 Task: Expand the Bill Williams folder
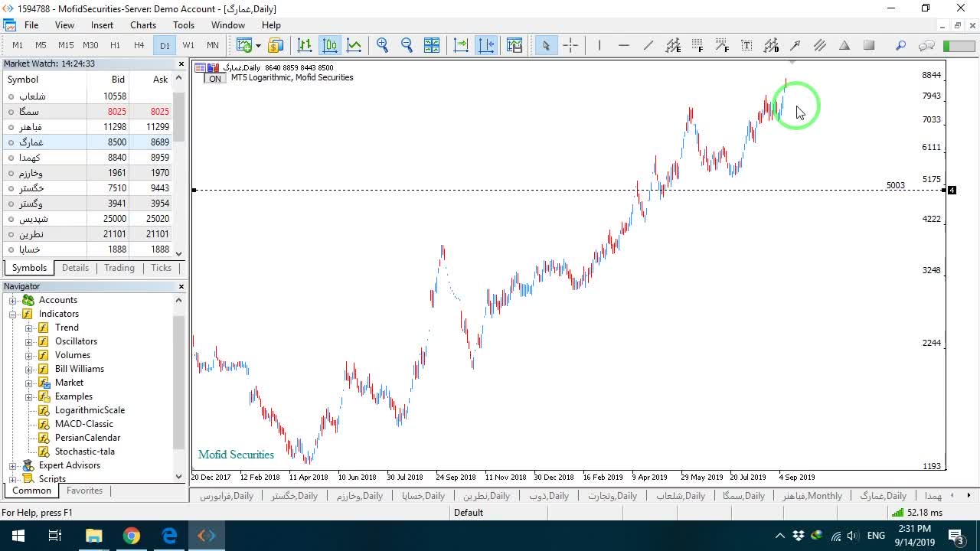tap(29, 369)
